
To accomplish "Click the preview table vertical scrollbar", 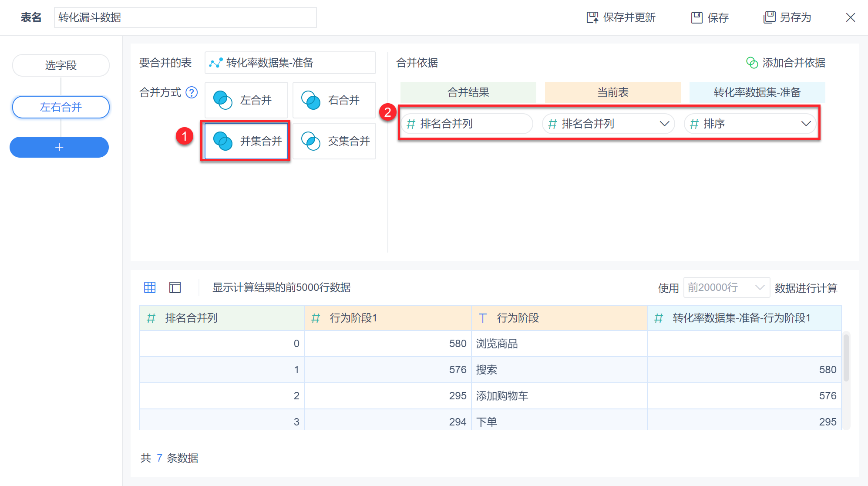I will pos(846,357).
